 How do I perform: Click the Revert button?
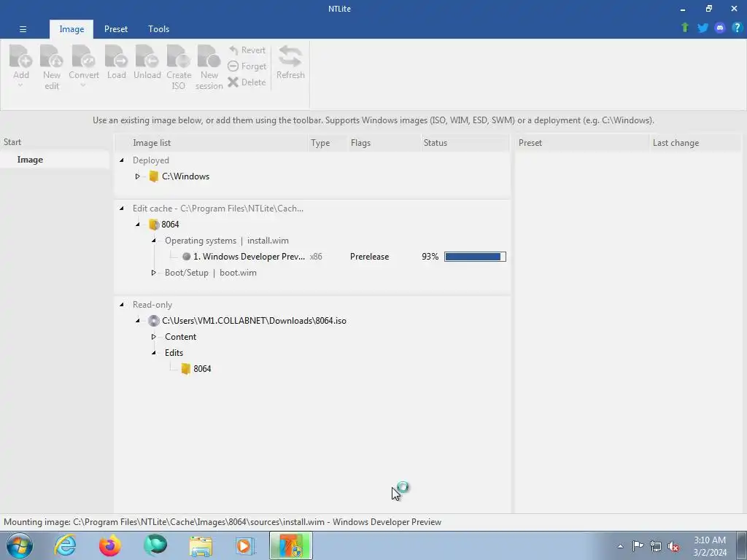tap(247, 50)
